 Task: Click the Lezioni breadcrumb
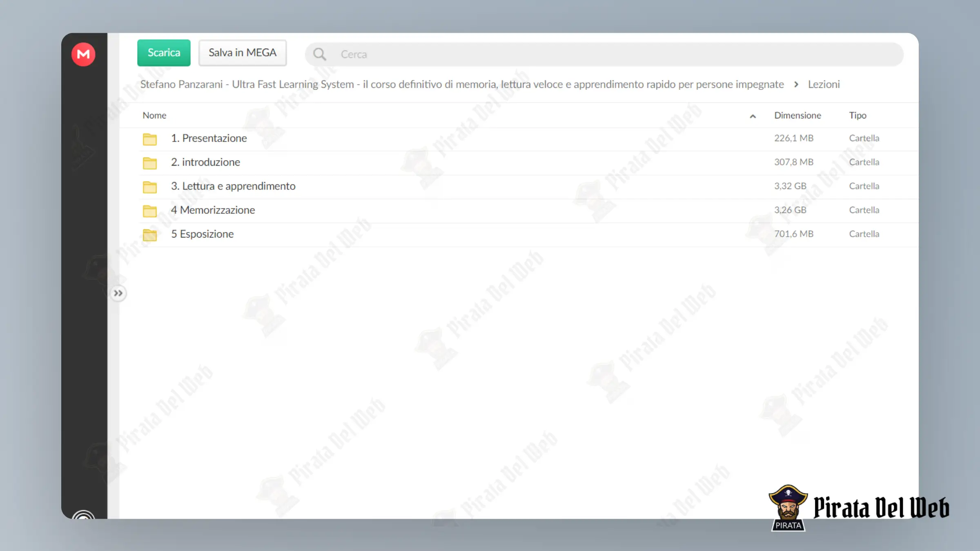point(824,84)
